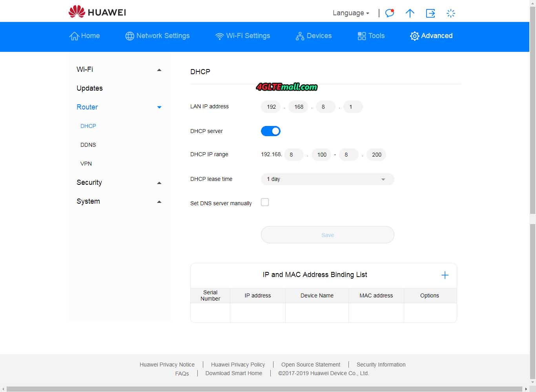Click the Huawei logo icon
536x392 pixels.
pos(77,12)
